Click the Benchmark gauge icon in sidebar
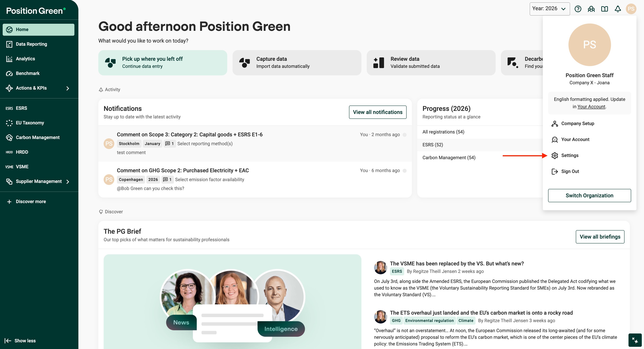The width and height of the screenshot is (644, 349). (x=9, y=73)
